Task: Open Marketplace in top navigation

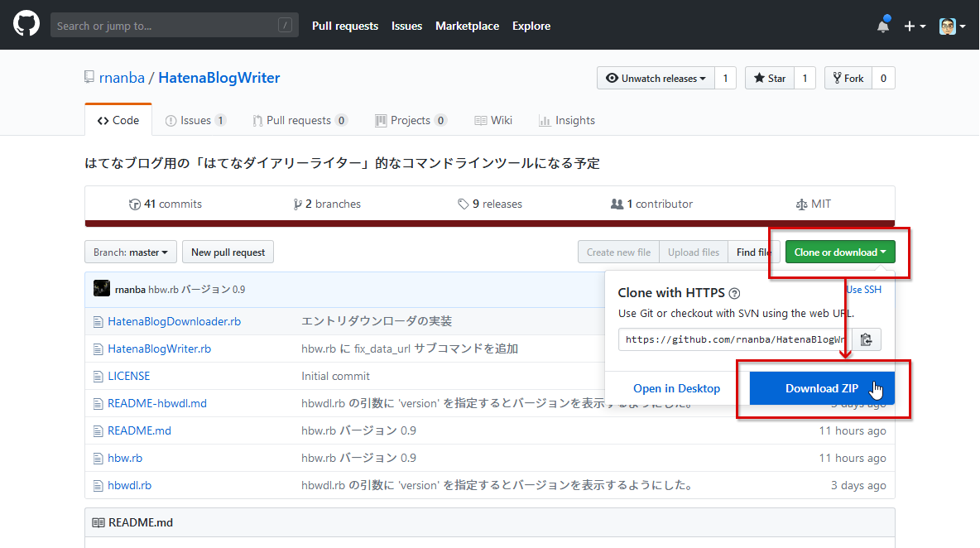Action: click(x=467, y=26)
